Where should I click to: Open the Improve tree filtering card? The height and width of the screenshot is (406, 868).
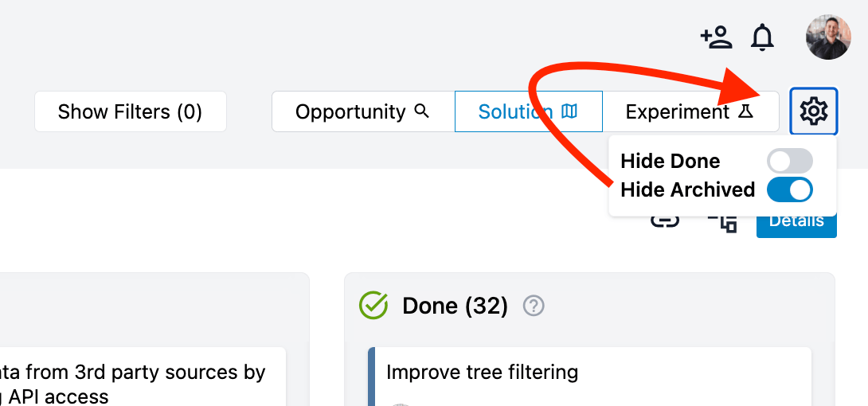point(589,376)
